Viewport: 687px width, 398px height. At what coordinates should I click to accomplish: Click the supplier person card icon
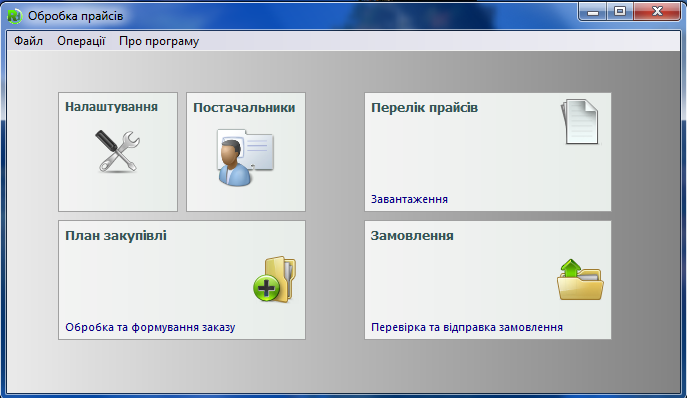pos(245,157)
